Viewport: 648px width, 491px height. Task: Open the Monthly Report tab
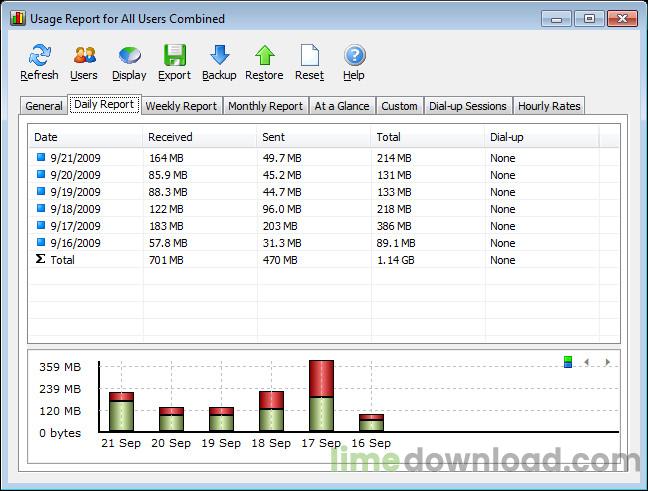coord(265,106)
